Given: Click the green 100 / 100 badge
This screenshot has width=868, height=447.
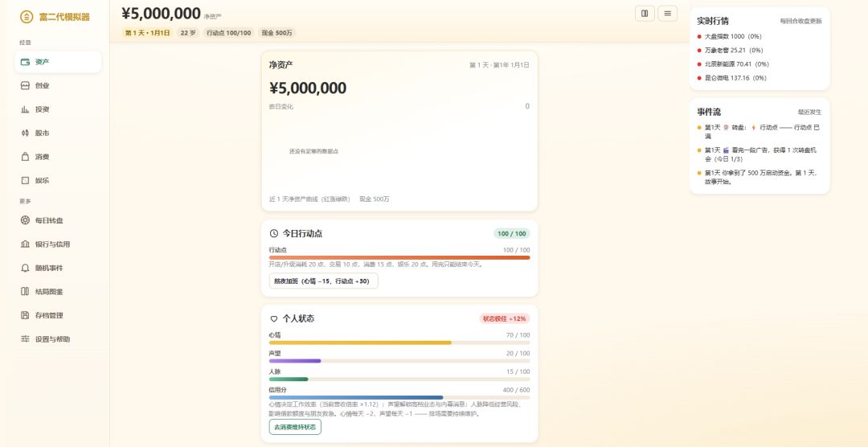Looking at the screenshot, I should [x=511, y=234].
